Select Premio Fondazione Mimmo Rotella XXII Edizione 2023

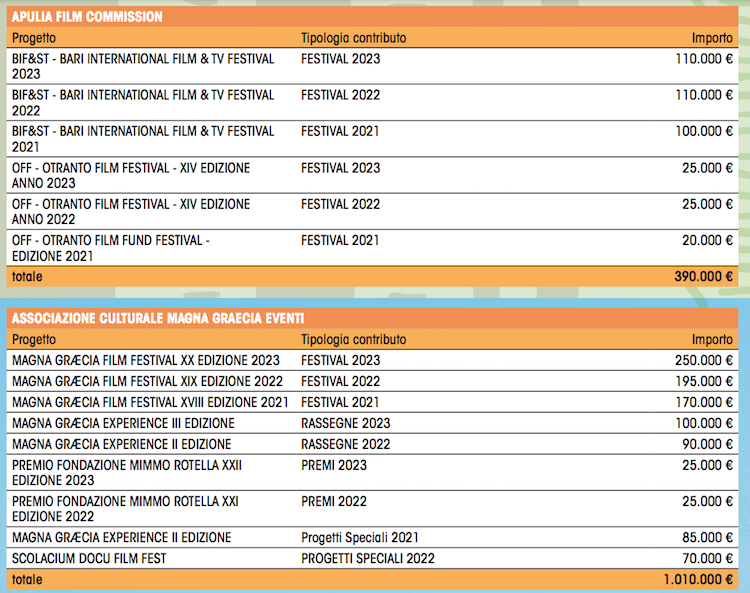click(x=127, y=472)
